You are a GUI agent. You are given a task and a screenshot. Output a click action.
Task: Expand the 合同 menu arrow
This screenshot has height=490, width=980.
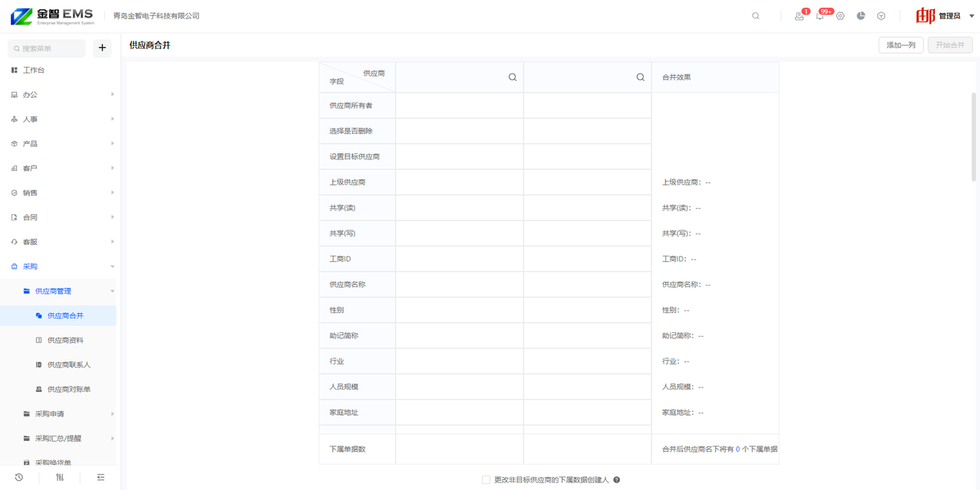click(113, 217)
